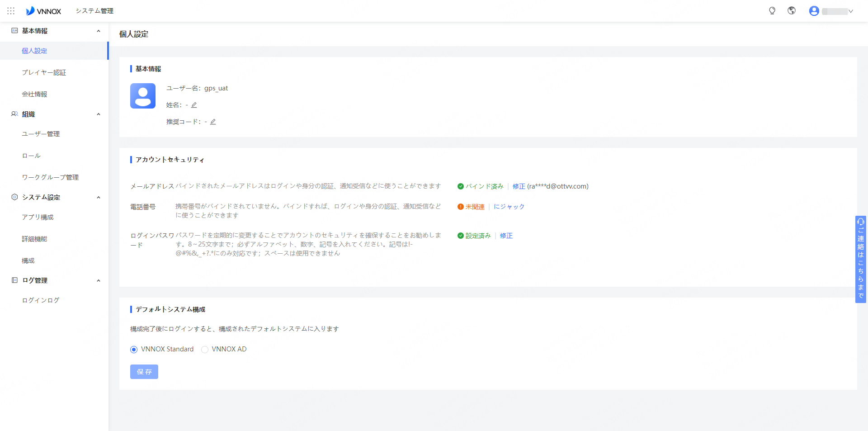Collapse the システム設定 sidebar section
This screenshot has height=431, width=868.
(99, 197)
